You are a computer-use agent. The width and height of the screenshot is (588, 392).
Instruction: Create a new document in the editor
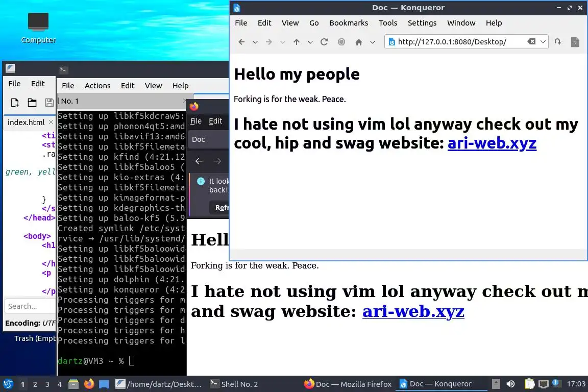click(x=15, y=103)
